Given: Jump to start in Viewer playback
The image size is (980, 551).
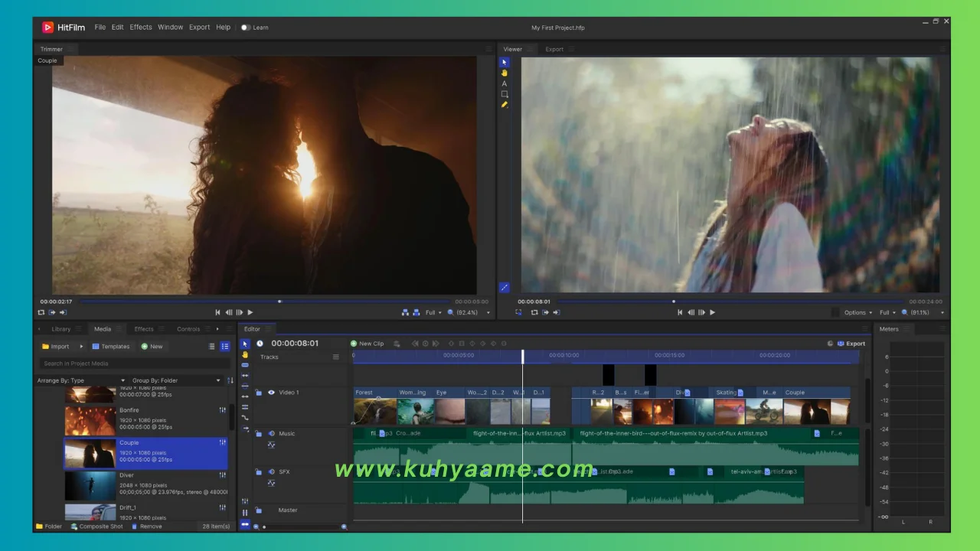Looking at the screenshot, I should point(680,312).
